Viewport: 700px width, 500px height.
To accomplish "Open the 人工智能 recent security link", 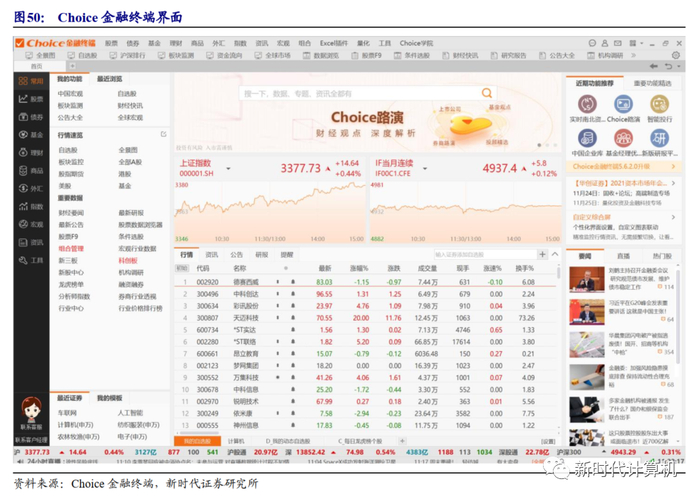I will pos(130,413).
